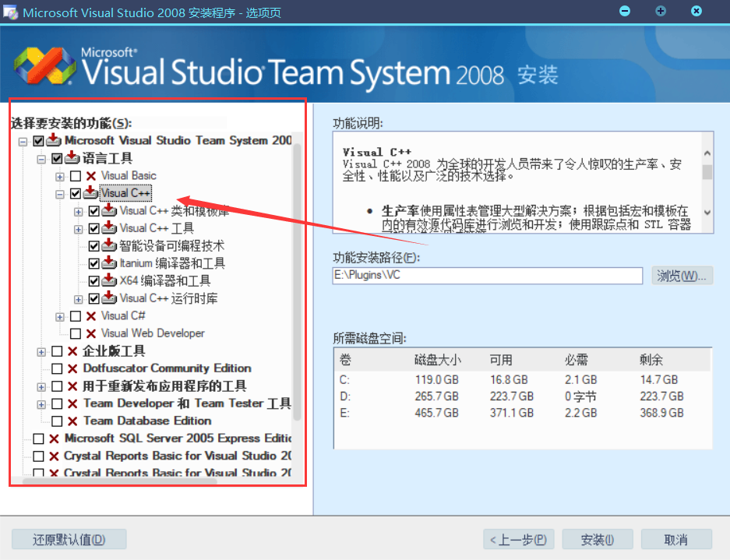The width and height of the screenshot is (730, 560).
Task: Tick the Microsoft SQL Server 2005 Express checkbox
Action: click(x=38, y=438)
